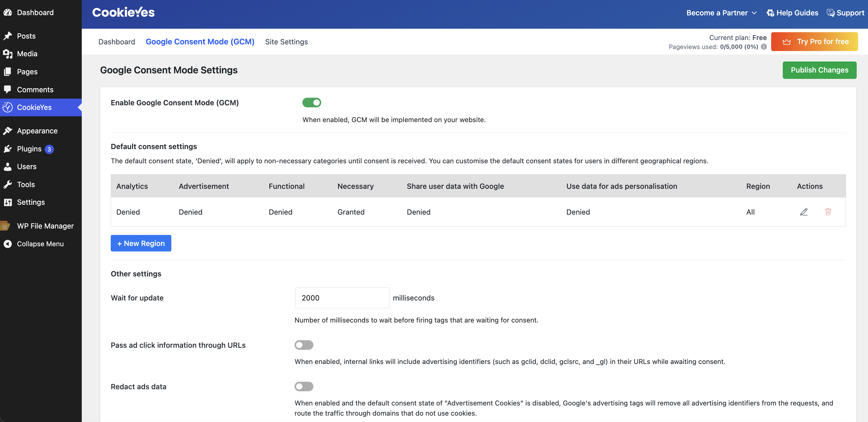
Task: Disable Google Consent Mode toggle
Action: coord(312,102)
